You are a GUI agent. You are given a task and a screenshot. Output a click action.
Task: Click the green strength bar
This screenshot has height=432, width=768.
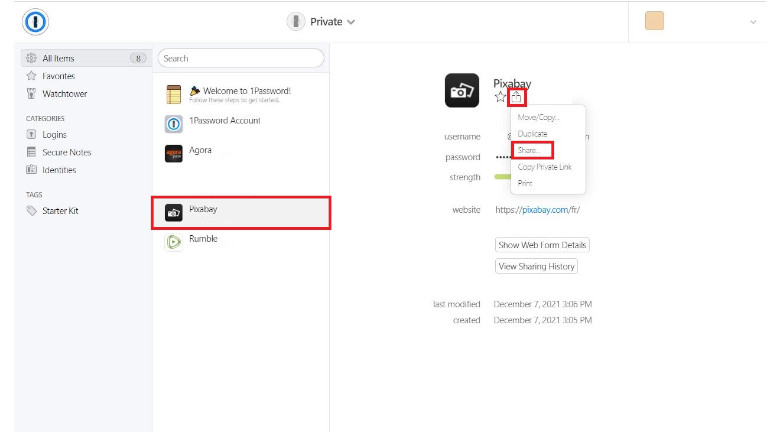tap(503, 177)
